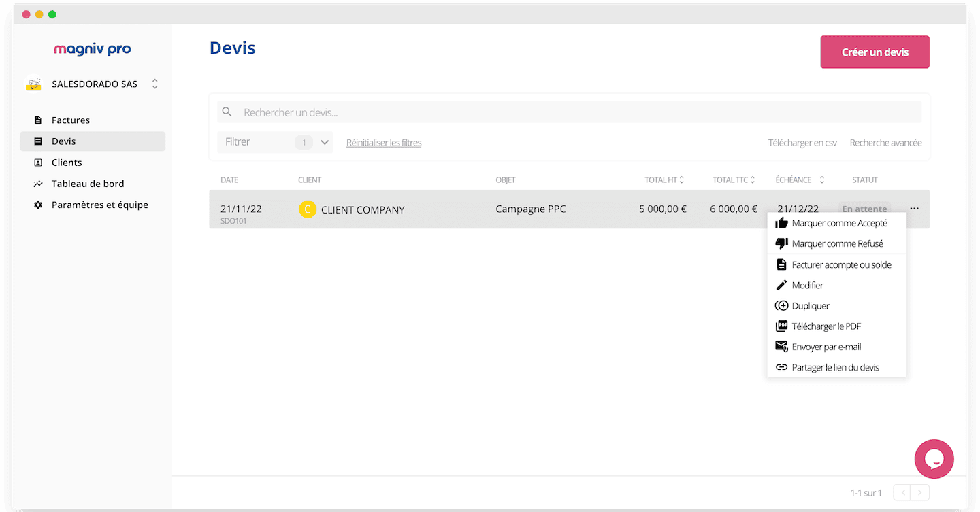This screenshot has height=512, width=980.
Task: Click the Tableau de bord chart icon
Action: coord(38,184)
